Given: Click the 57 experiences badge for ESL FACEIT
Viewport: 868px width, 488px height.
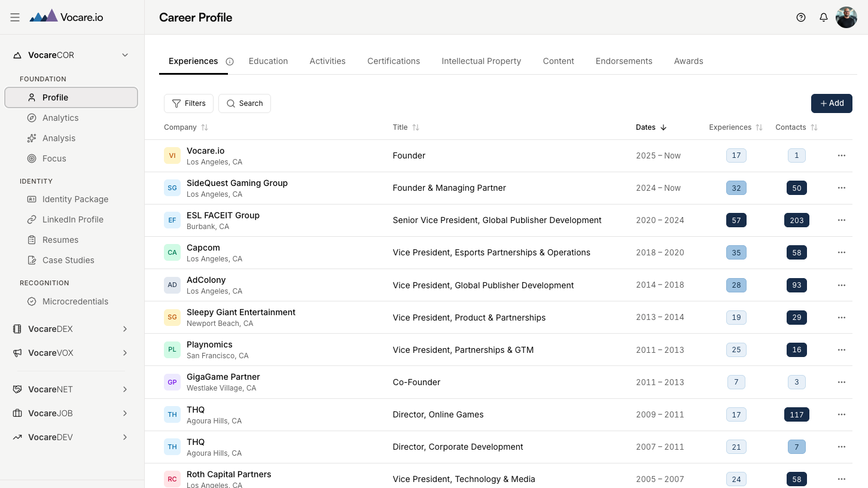Looking at the screenshot, I should 736,220.
